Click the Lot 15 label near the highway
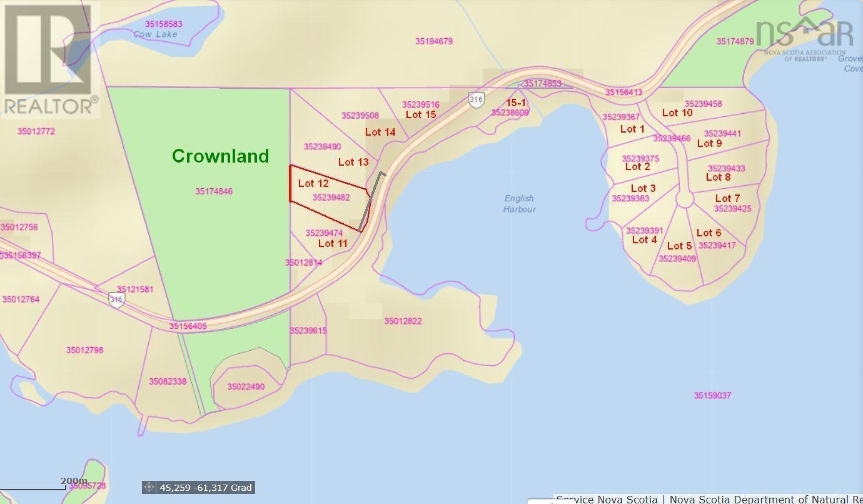The width and height of the screenshot is (863, 504). (x=420, y=114)
